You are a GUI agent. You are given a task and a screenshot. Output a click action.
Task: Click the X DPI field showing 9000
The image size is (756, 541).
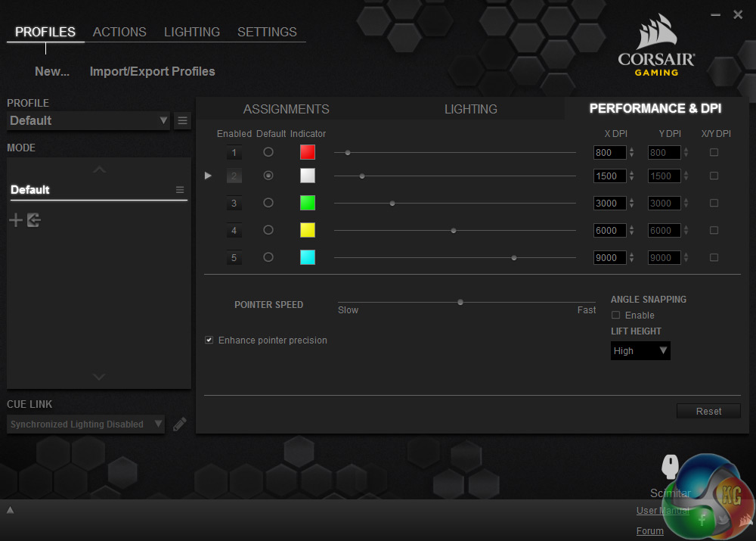610,258
